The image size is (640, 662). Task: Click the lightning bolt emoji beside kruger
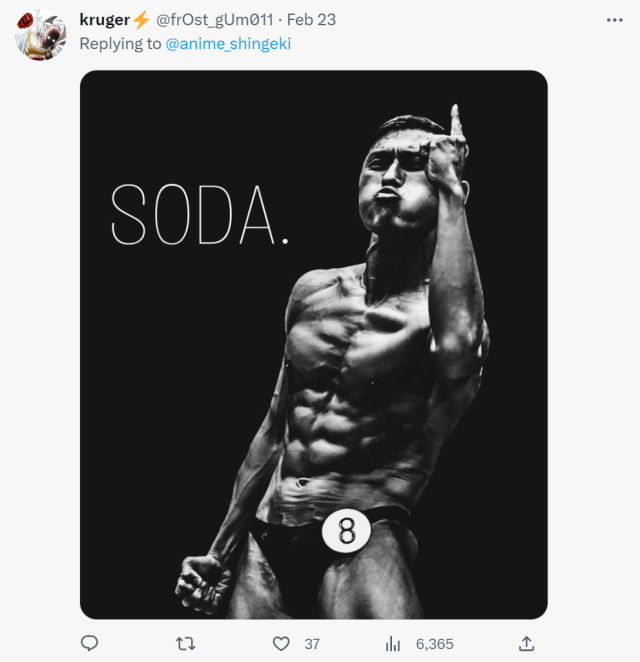pyautogui.click(x=141, y=20)
